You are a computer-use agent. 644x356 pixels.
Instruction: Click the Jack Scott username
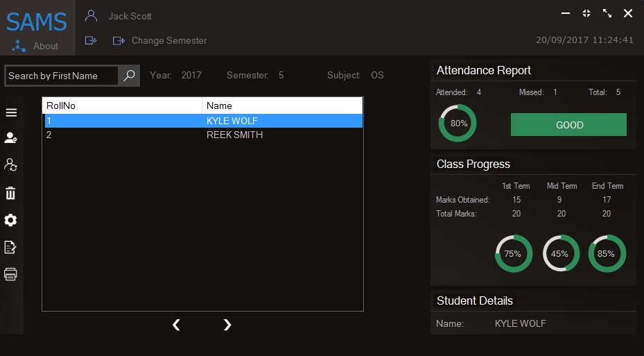tap(130, 17)
